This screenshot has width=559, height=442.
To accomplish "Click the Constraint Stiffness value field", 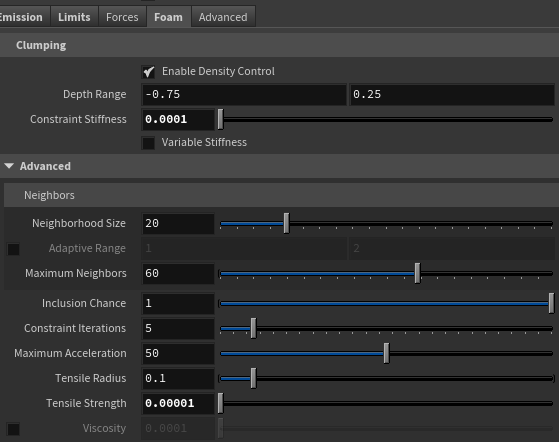I will [178, 119].
